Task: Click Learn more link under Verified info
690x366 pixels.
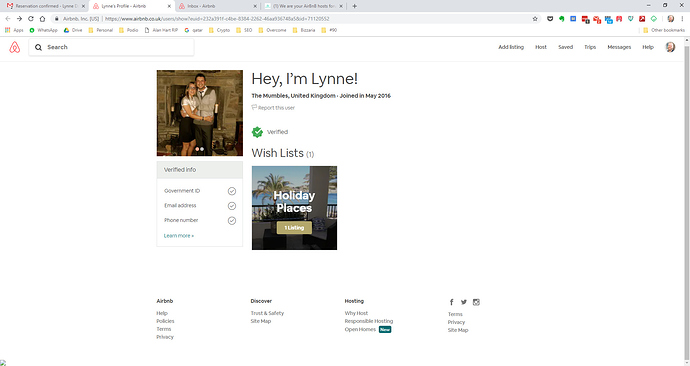Action: click(x=179, y=236)
